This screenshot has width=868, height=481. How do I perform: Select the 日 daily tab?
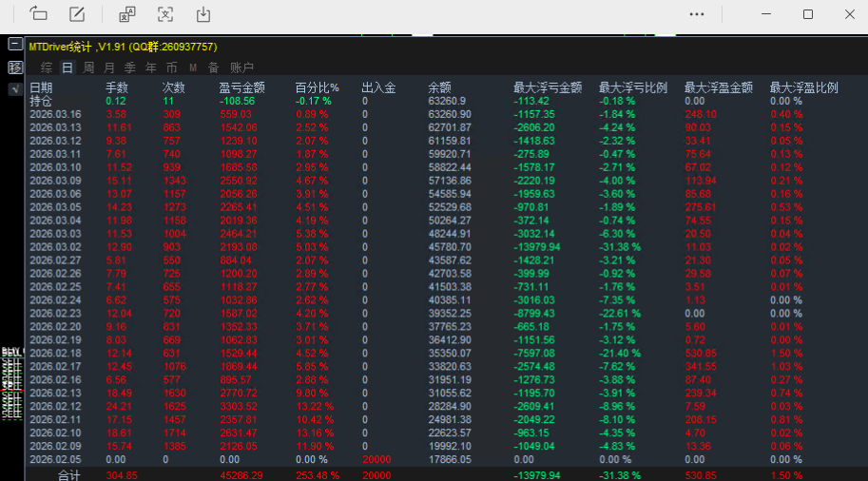(68, 67)
